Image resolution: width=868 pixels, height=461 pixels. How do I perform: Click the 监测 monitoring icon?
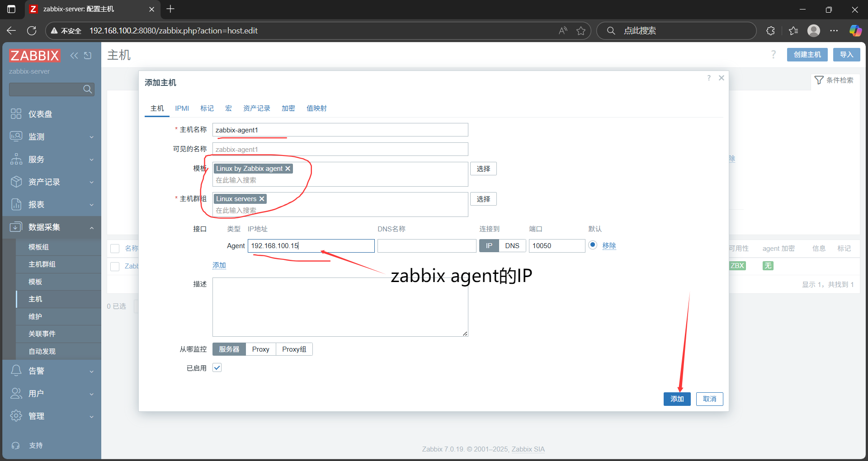tap(16, 136)
